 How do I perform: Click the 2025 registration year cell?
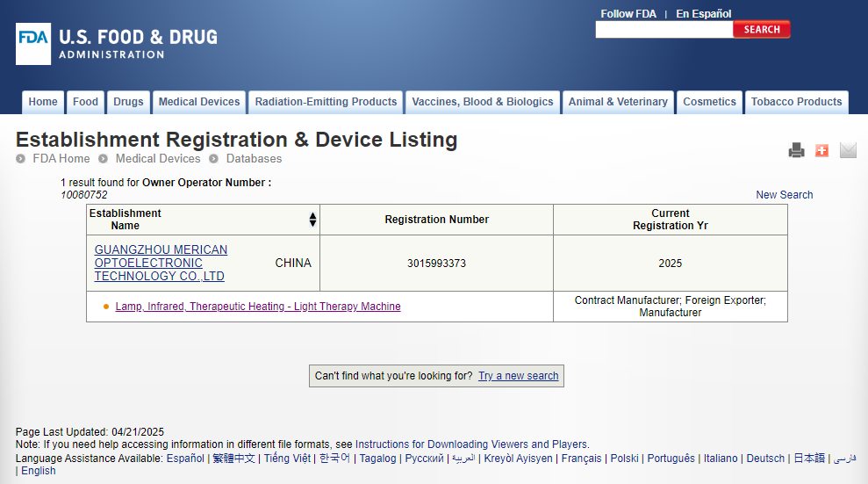pyautogui.click(x=671, y=264)
